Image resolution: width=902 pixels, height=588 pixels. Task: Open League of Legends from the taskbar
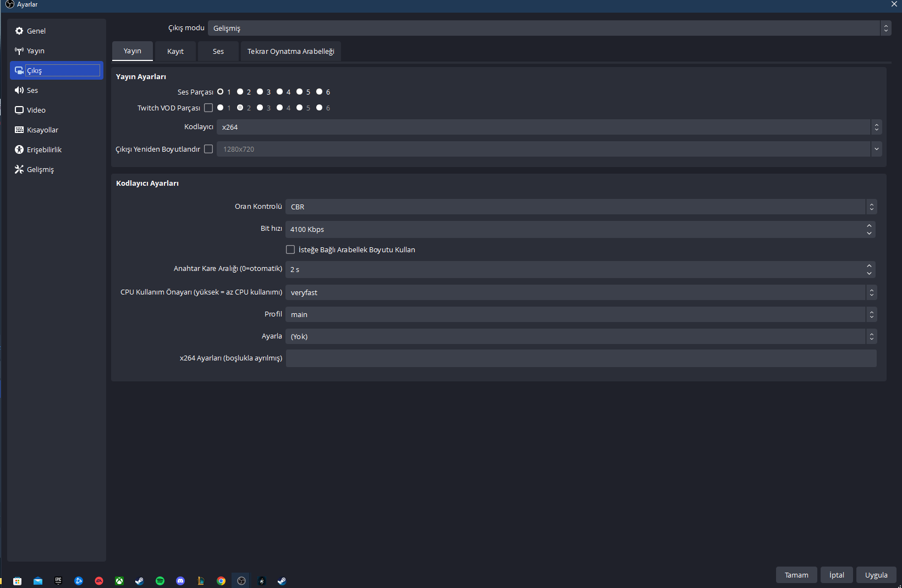[201, 581]
